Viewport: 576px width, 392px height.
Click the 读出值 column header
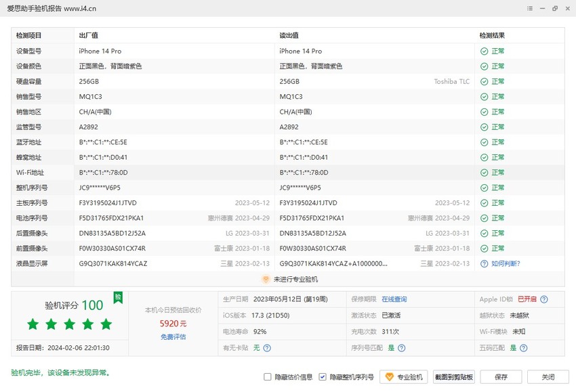point(289,36)
